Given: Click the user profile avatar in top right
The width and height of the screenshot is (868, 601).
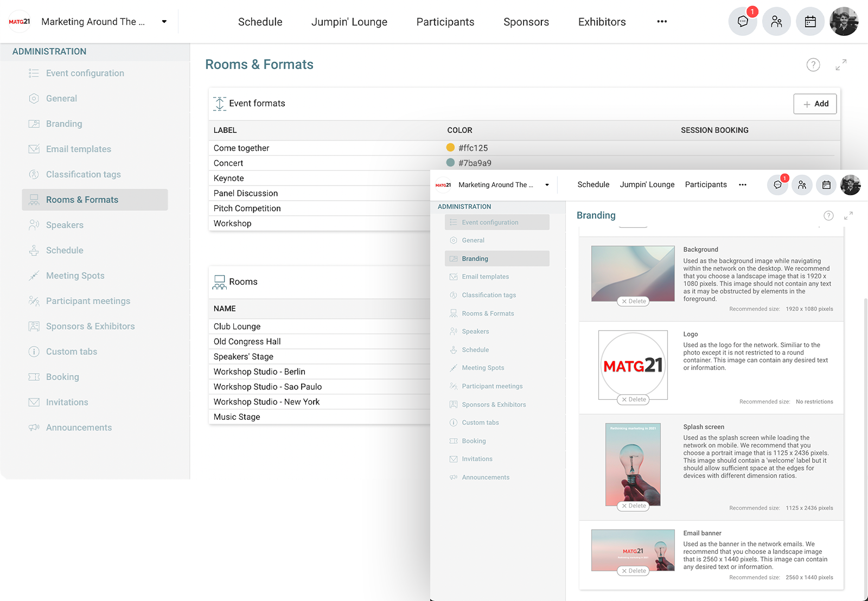Looking at the screenshot, I should click(x=844, y=22).
